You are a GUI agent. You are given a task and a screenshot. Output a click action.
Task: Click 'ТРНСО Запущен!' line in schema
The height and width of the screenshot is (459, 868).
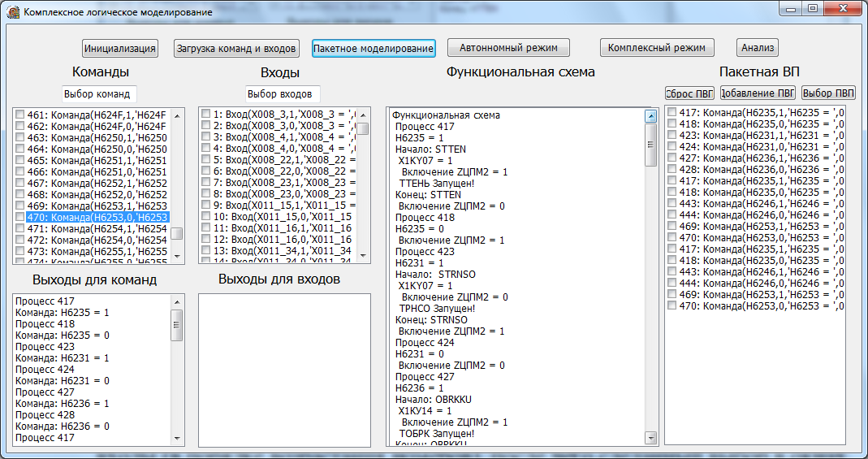[x=437, y=309]
